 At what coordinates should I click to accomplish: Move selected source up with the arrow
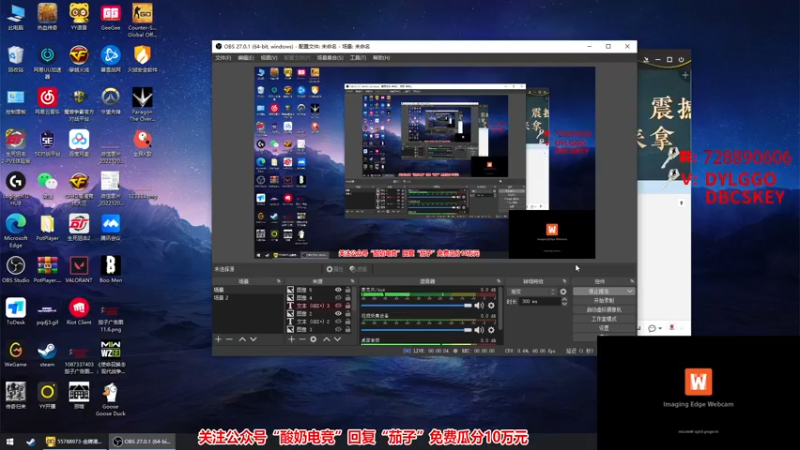327,339
